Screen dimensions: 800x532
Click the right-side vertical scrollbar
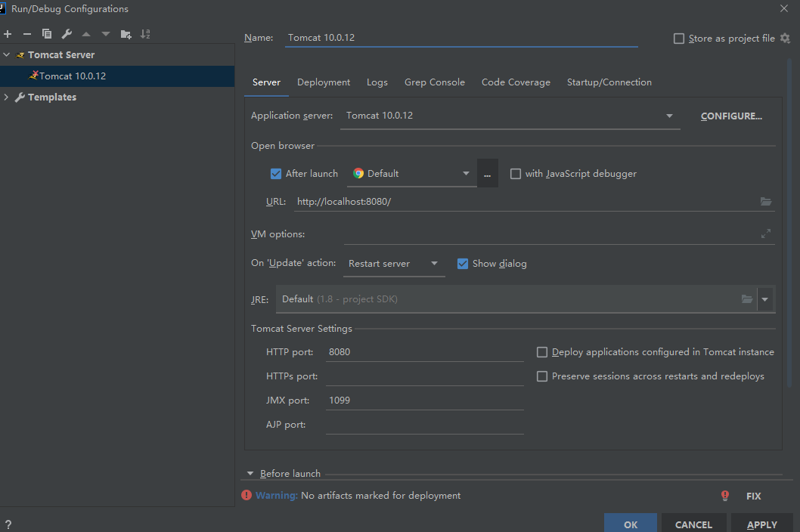tap(790, 224)
